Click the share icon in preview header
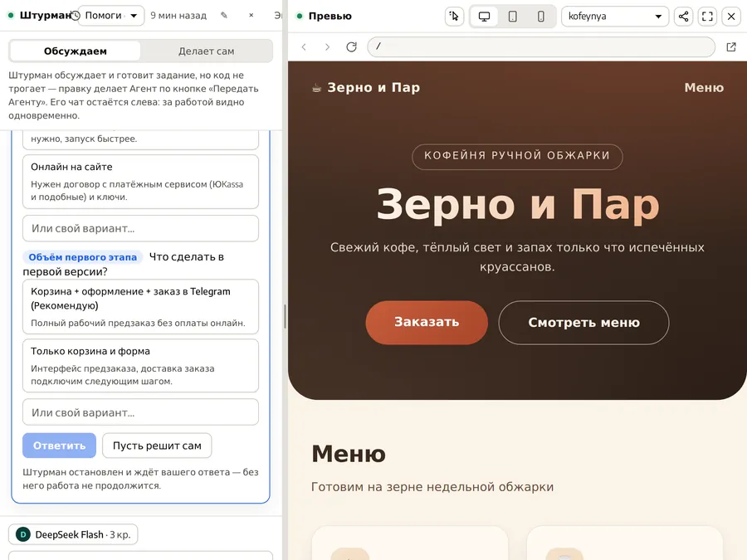The width and height of the screenshot is (747, 560). coord(683,17)
